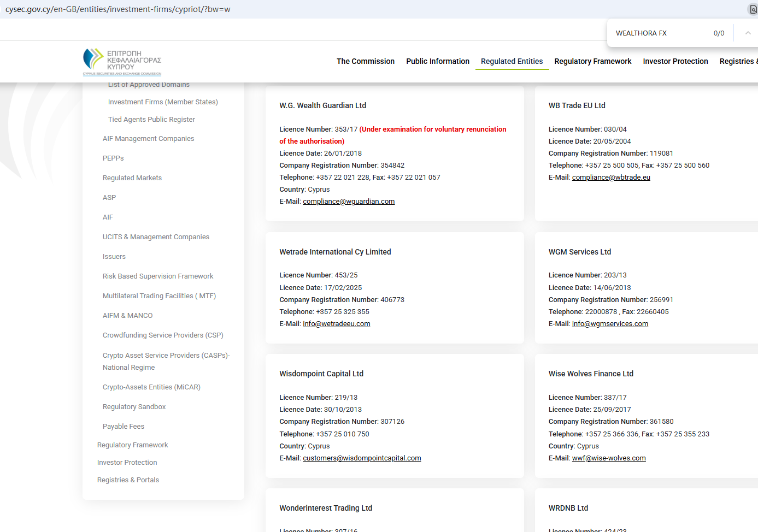Screen dimensions: 758x532
Task: Open Regulatory Sandbox in sidebar
Action: click(x=134, y=407)
